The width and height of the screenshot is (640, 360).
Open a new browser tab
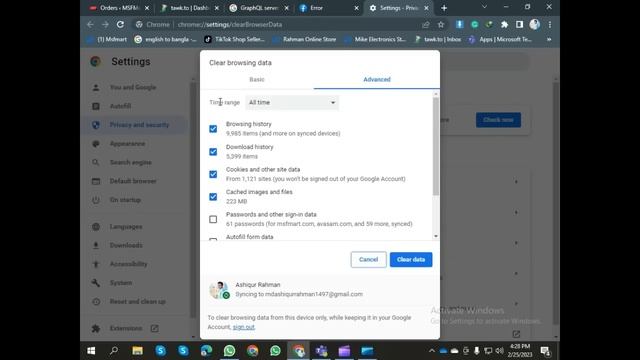pos(444,8)
